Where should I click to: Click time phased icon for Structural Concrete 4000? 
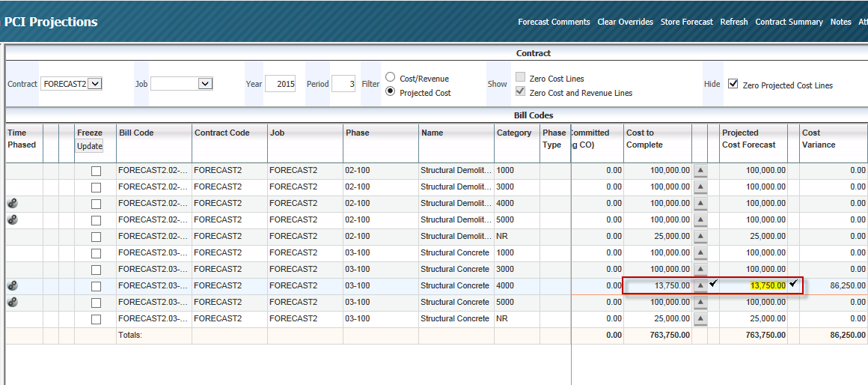click(13, 286)
